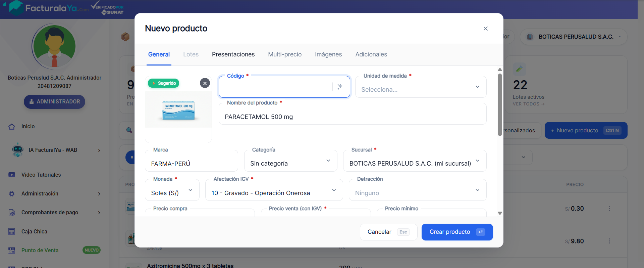Open row options menu for S/ 0.30 product
Image resolution: width=644 pixels, height=268 pixels.
coord(609,209)
